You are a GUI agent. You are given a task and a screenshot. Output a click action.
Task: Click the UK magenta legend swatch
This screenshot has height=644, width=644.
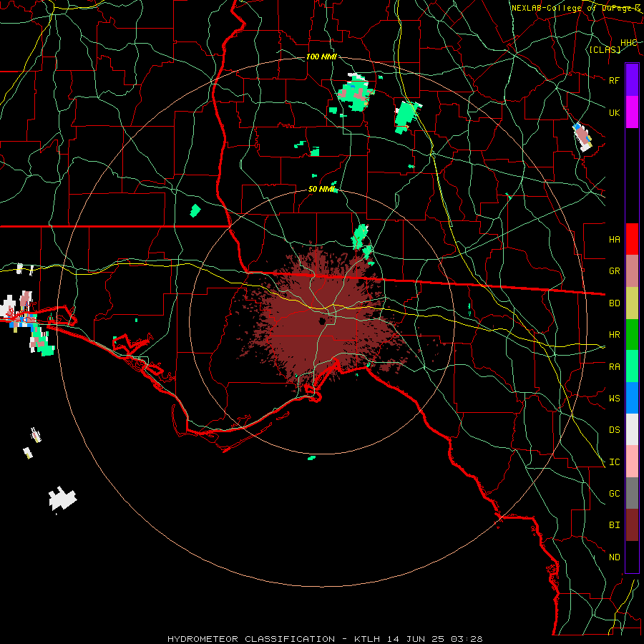(632, 112)
